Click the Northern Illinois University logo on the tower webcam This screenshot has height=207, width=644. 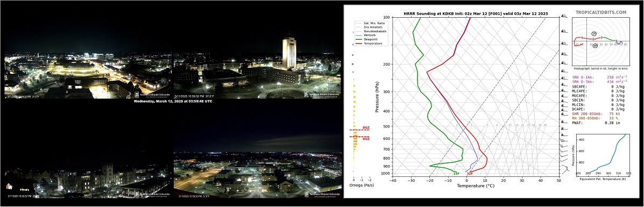322,94
